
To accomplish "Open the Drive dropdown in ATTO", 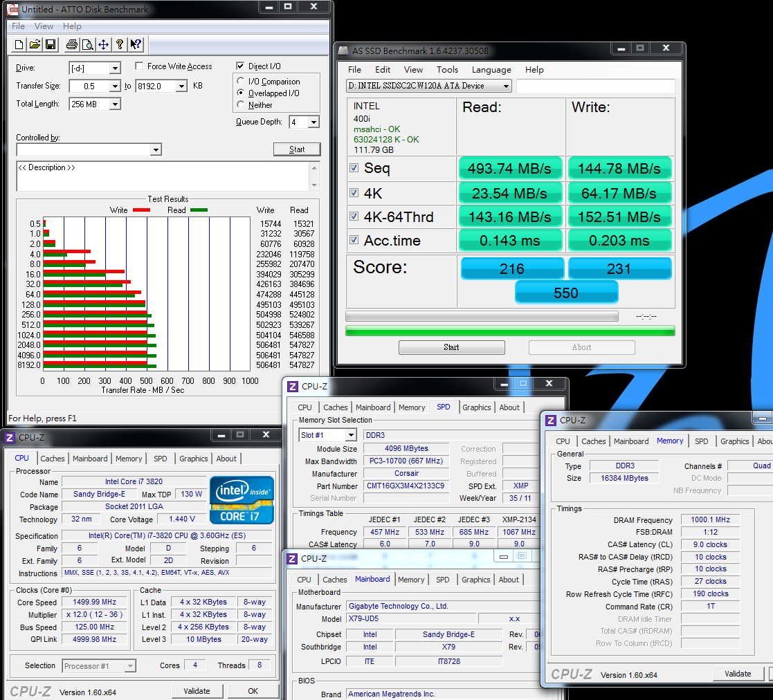I will coord(115,68).
